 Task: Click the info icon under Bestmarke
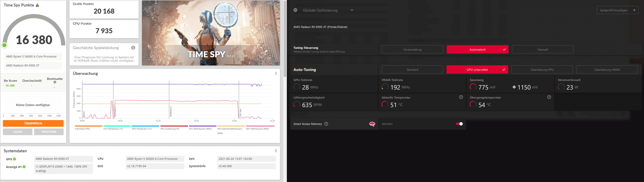point(55,82)
